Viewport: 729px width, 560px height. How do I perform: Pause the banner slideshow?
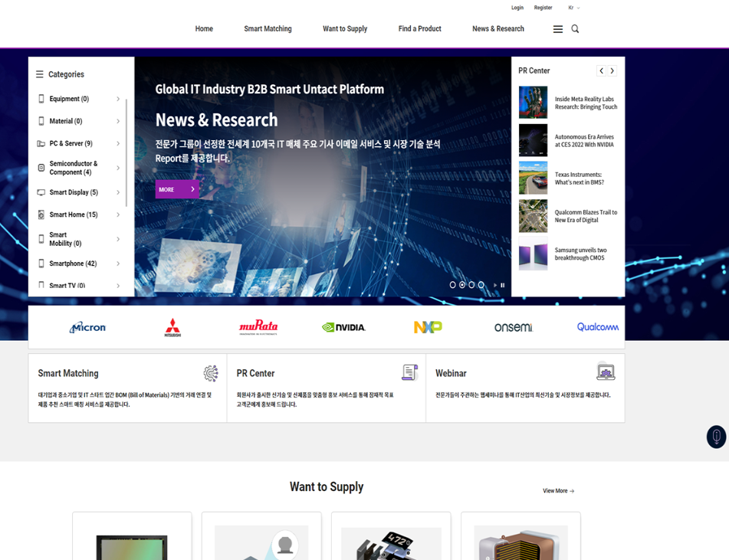503,285
